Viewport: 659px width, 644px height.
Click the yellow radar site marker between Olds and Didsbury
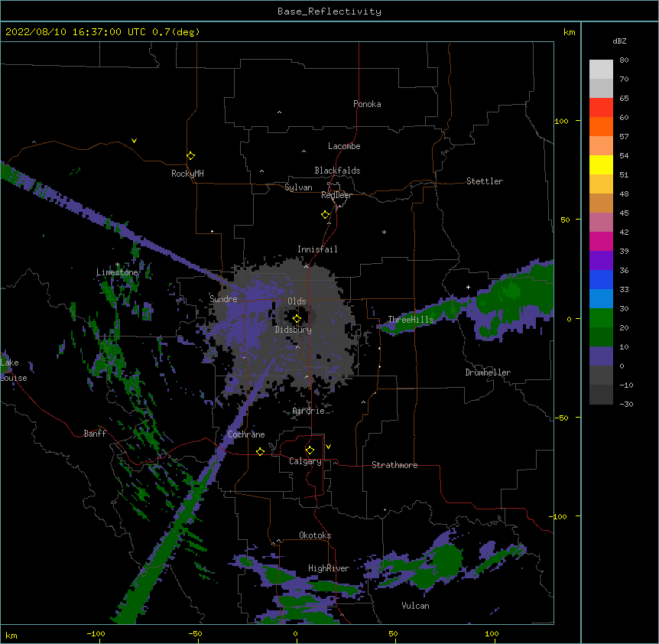pyautogui.click(x=297, y=319)
